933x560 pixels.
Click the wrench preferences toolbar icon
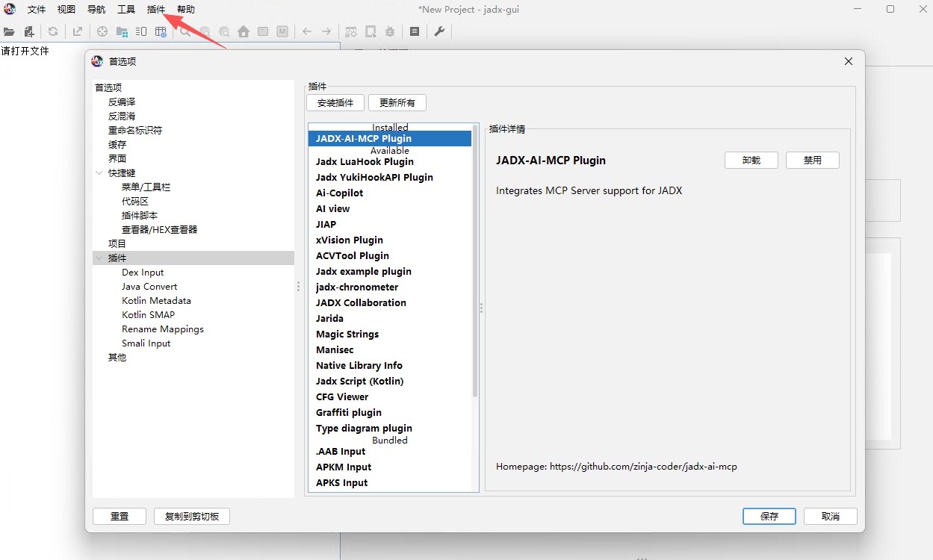pyautogui.click(x=439, y=31)
